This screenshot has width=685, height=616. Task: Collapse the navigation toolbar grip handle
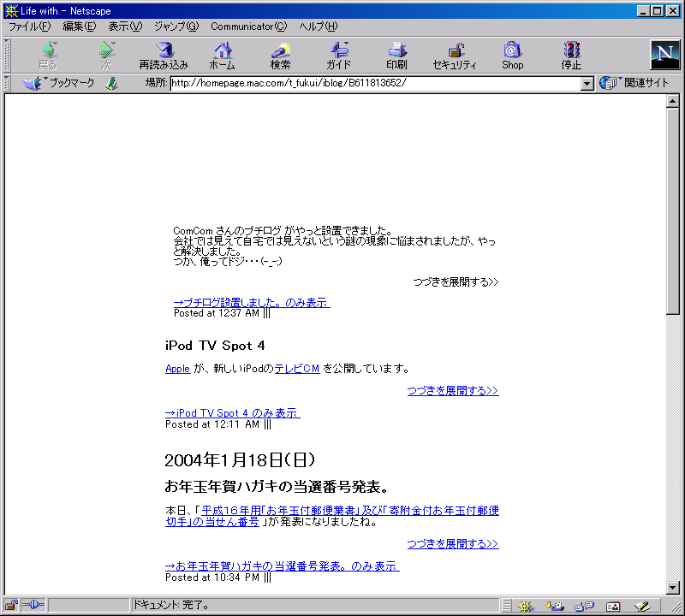pos(7,55)
